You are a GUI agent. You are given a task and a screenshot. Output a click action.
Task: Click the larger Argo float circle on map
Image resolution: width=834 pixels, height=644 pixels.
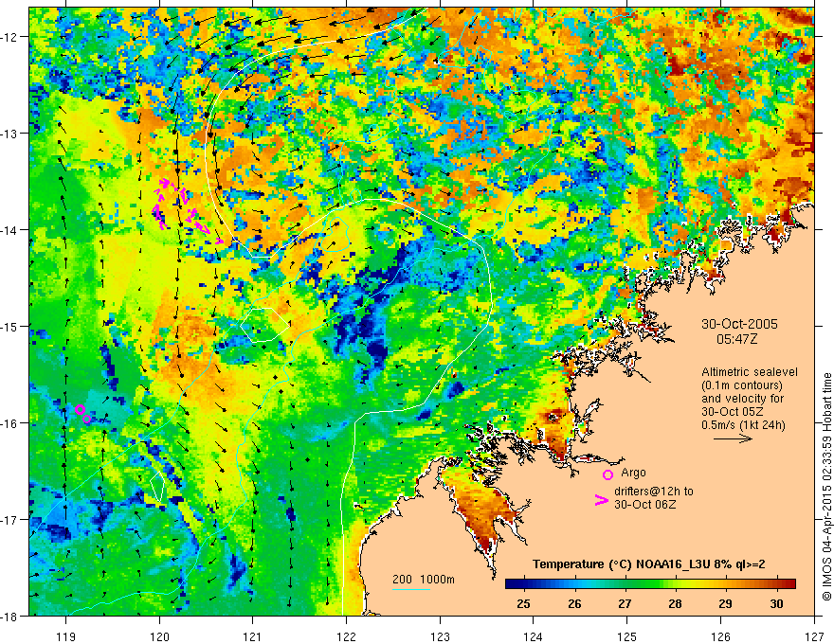click(80, 409)
